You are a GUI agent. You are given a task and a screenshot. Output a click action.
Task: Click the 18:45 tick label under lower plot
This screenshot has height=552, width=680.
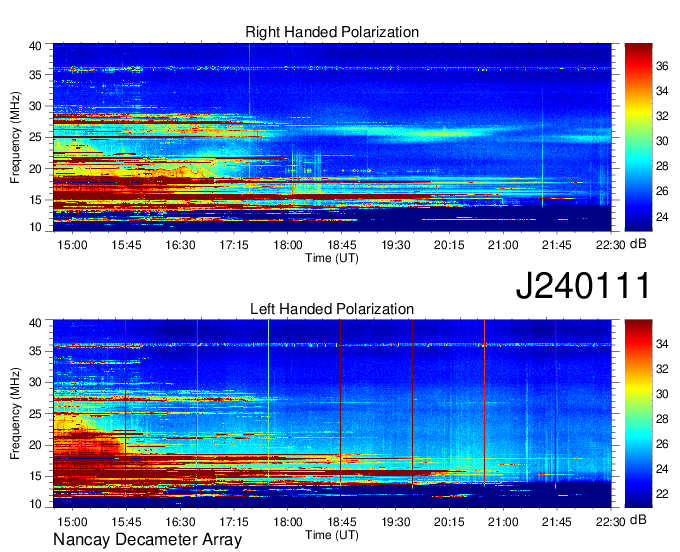pos(341,522)
